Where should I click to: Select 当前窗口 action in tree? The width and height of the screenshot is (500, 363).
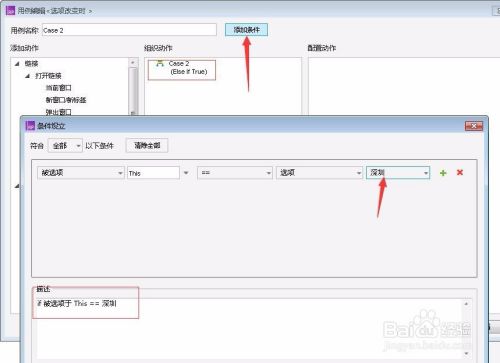pos(58,88)
